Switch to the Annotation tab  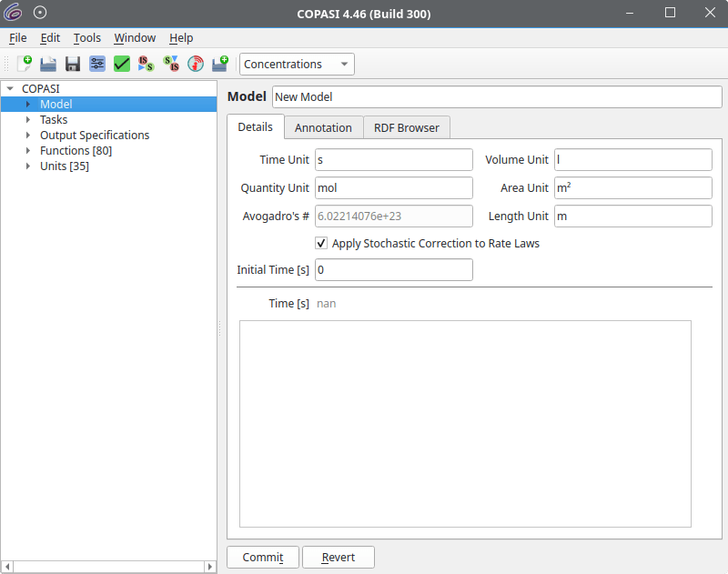point(323,127)
